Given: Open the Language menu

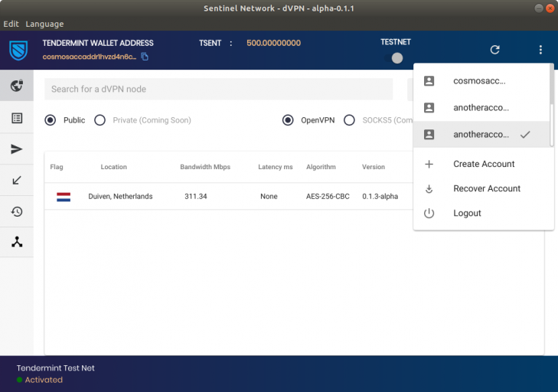Looking at the screenshot, I should pyautogui.click(x=44, y=24).
